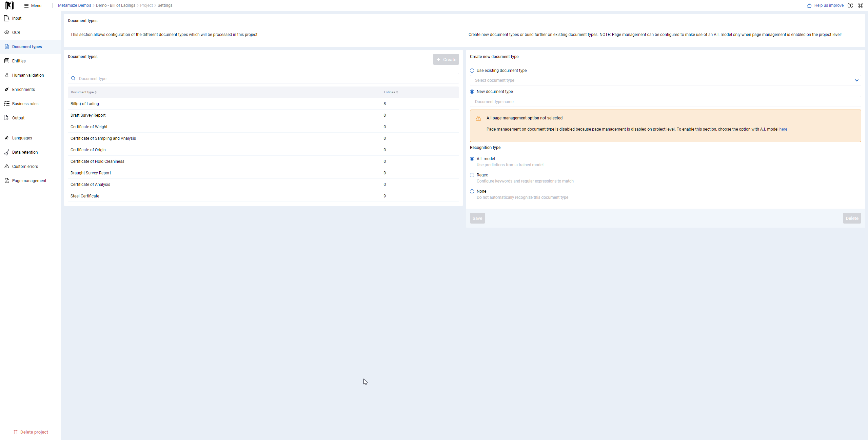Select New document type radio
This screenshot has width=868, height=440.
point(472,92)
